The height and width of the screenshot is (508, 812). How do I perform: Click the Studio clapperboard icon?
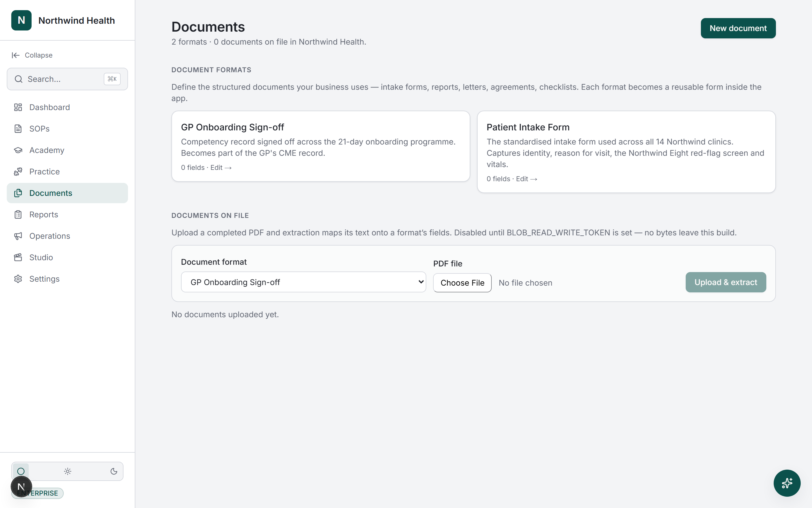tap(18, 257)
